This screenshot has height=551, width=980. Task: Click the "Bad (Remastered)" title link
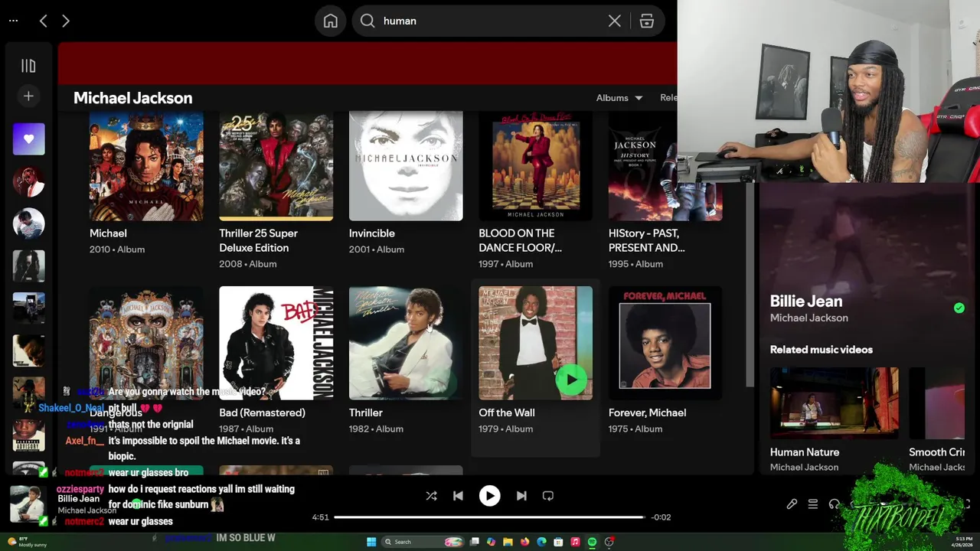[262, 412]
